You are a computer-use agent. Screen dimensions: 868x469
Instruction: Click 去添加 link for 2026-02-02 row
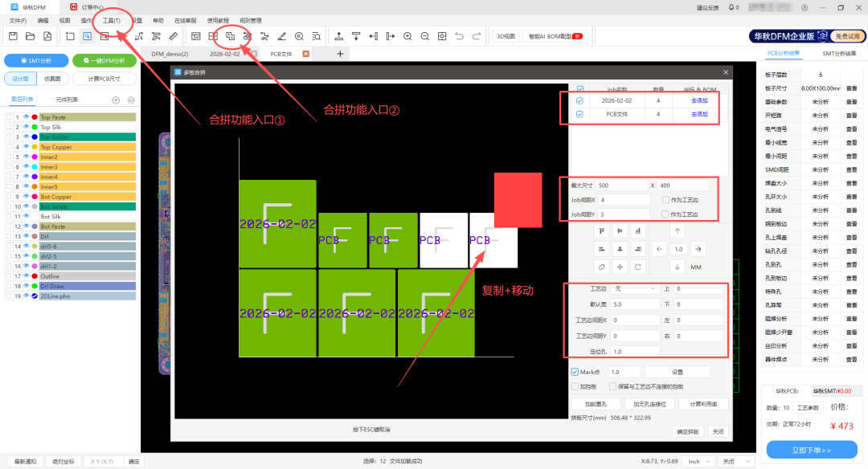(x=700, y=100)
